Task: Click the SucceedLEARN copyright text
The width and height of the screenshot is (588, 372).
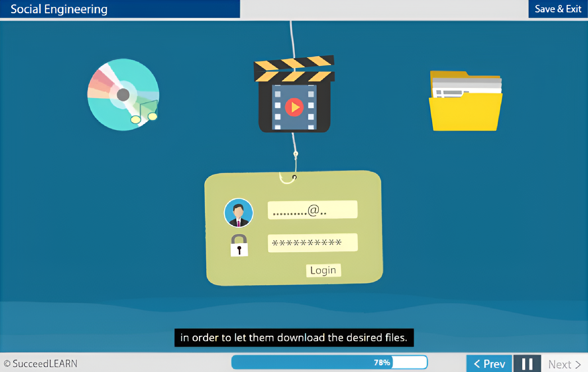Action: pos(40,363)
